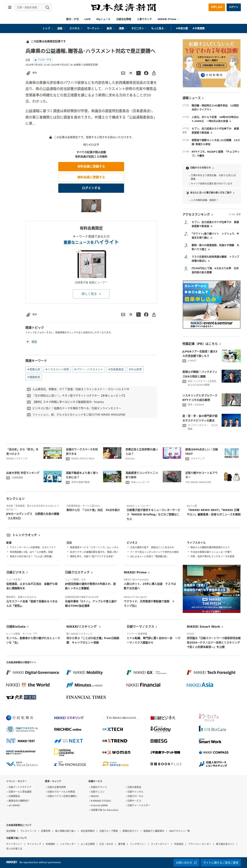The image size is (247, 868).
Task: Click the share icon below the 有料会員限定 box
Action: [x=154, y=315]
